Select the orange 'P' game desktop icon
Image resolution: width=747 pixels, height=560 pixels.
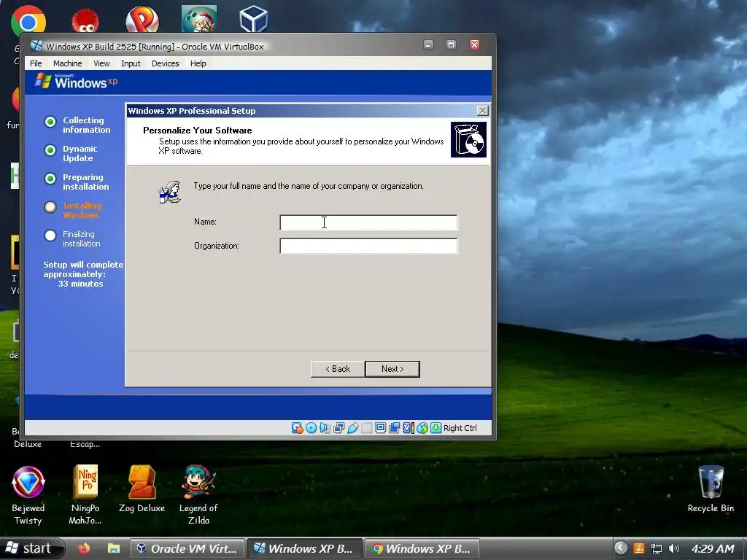point(142,20)
